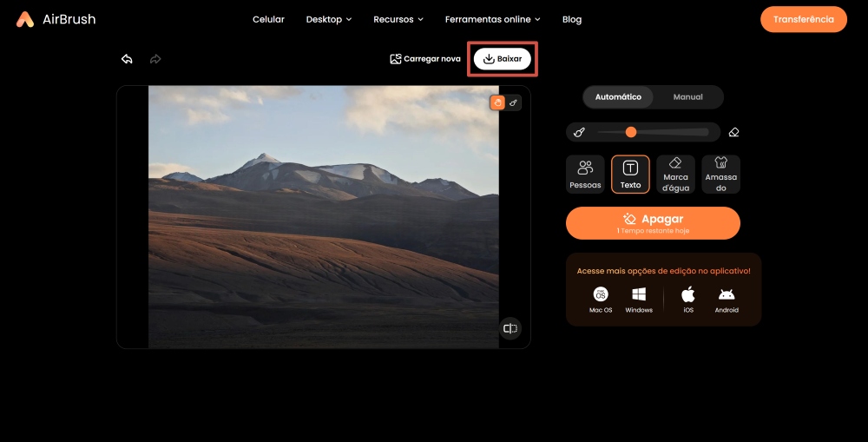This screenshot has height=442, width=868.
Task: Select the hand pan tool on canvas
Action: [x=497, y=102]
